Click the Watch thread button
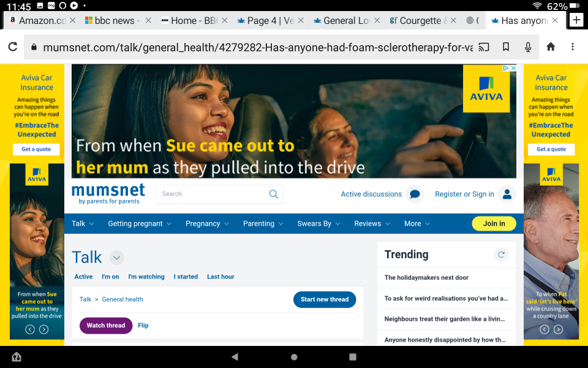This screenshot has height=368, width=588. click(x=106, y=326)
